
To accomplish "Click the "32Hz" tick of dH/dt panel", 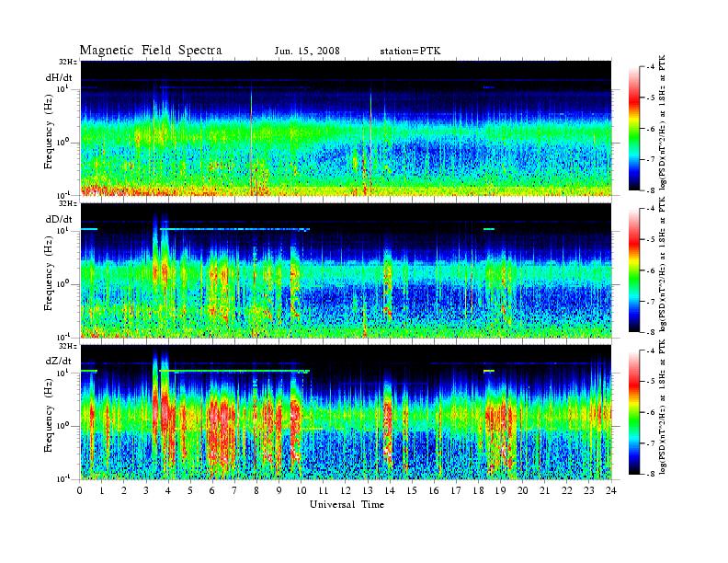I will (x=68, y=62).
